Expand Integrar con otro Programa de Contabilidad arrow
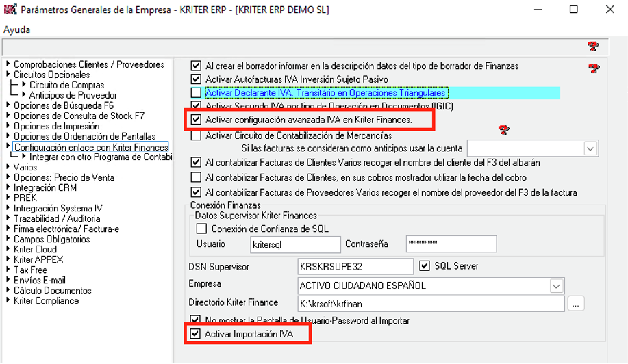The image size is (628, 364). point(24,157)
